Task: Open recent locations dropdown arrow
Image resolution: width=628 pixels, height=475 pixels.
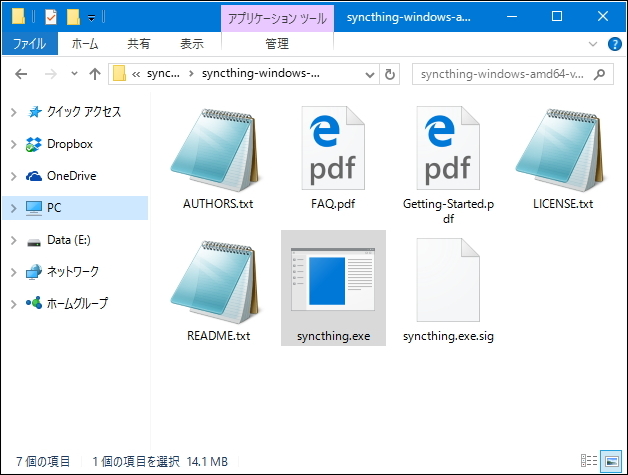Action: (74, 74)
